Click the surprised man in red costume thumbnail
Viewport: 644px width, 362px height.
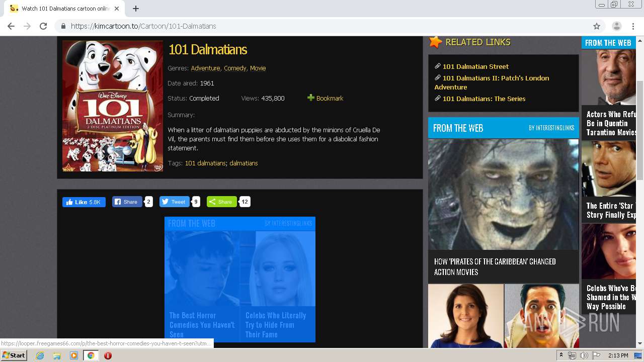coord(542,316)
